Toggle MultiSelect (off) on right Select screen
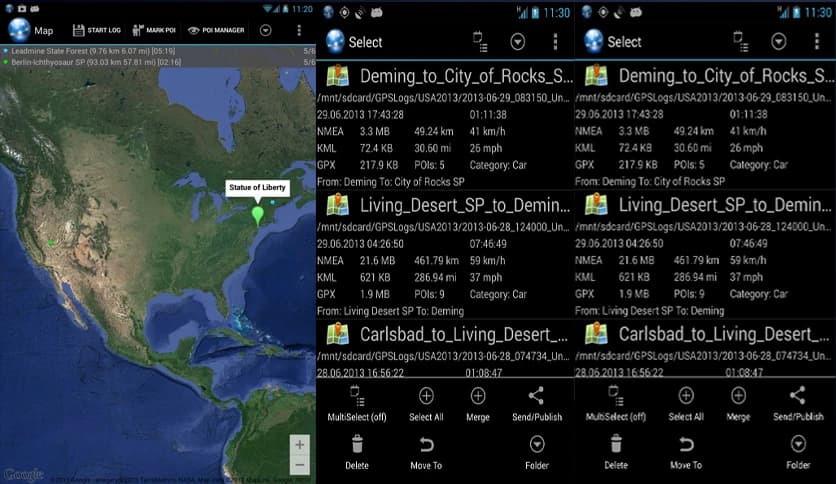Screen dimensions: 836x484 (x=616, y=404)
